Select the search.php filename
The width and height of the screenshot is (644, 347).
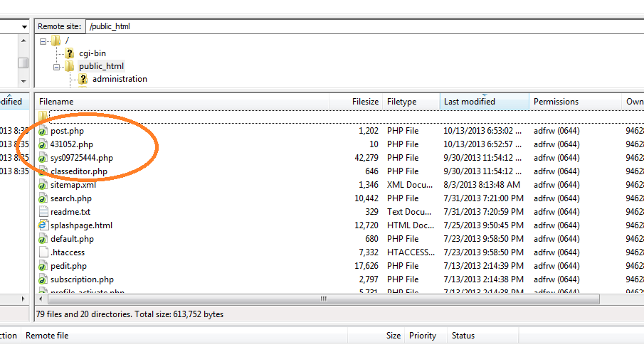coord(71,198)
